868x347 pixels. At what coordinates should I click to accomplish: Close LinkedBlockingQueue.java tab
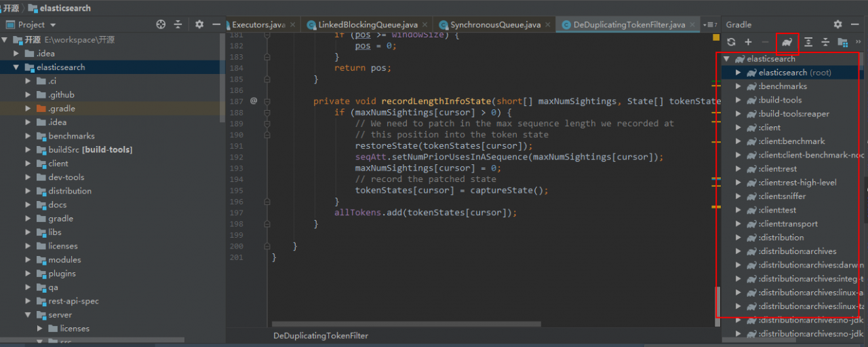425,24
